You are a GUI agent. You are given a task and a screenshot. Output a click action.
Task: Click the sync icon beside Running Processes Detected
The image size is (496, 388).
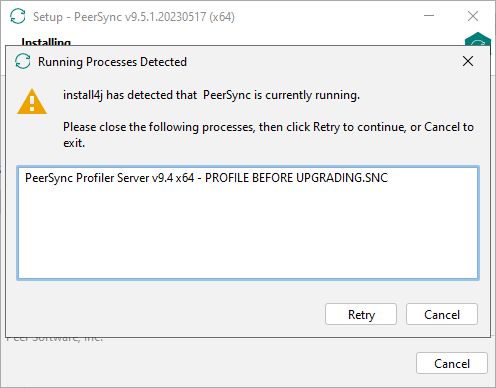[x=23, y=62]
